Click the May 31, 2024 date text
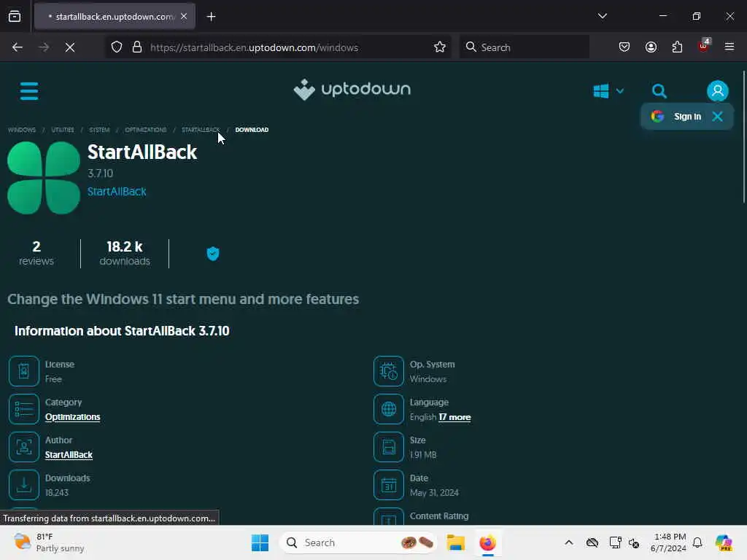Screen dimensions: 747x560 [434, 492]
